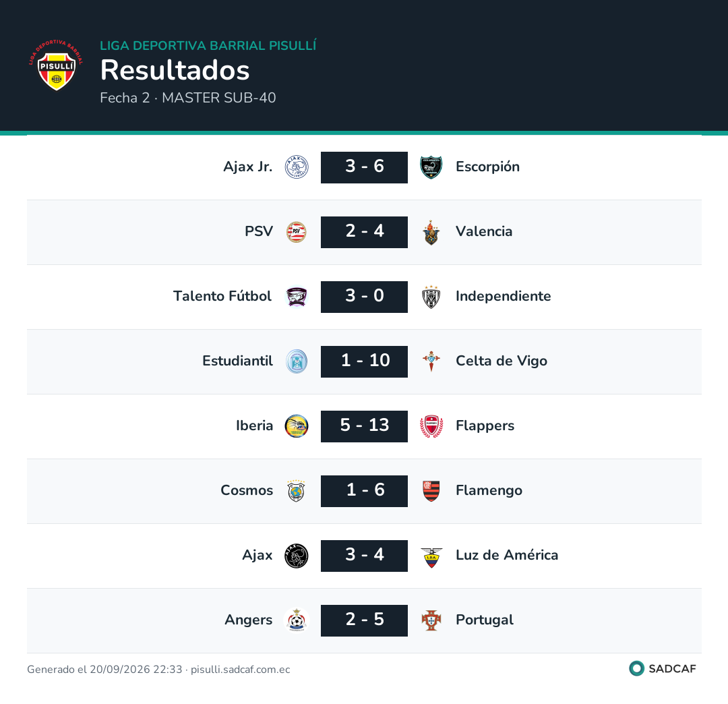Select the 5 - 13 score box

[365, 426]
